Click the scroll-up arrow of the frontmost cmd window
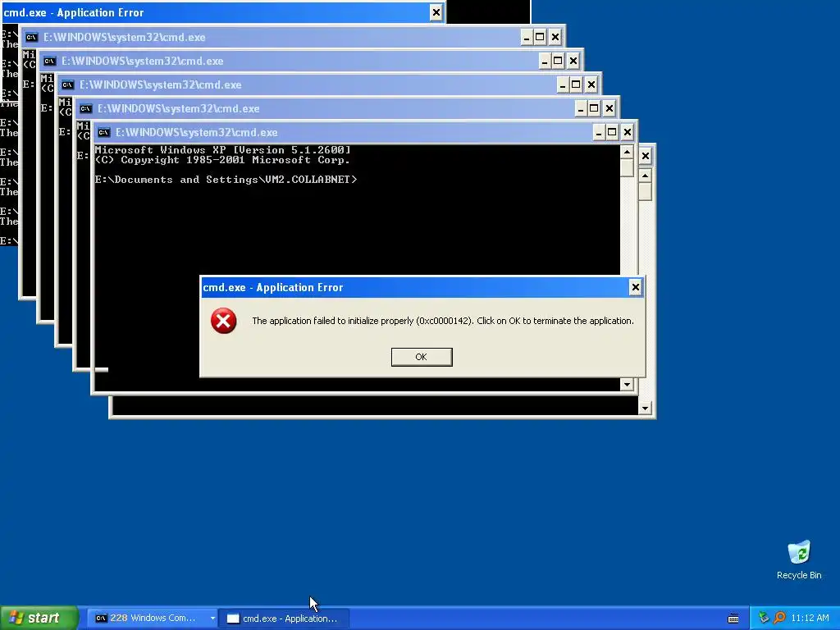 [627, 152]
